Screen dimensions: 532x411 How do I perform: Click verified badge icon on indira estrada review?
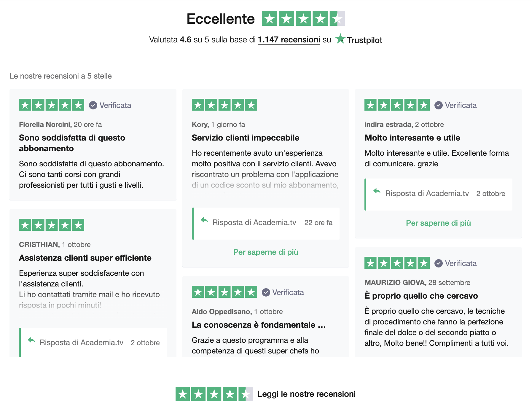click(x=439, y=105)
